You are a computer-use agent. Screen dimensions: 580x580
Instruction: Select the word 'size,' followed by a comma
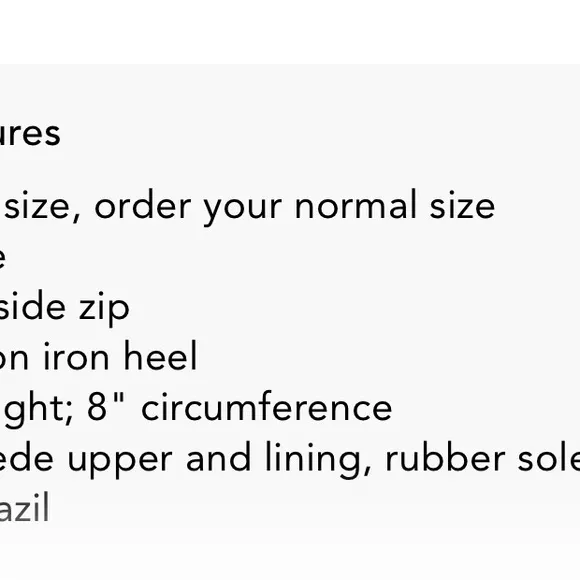42,206
